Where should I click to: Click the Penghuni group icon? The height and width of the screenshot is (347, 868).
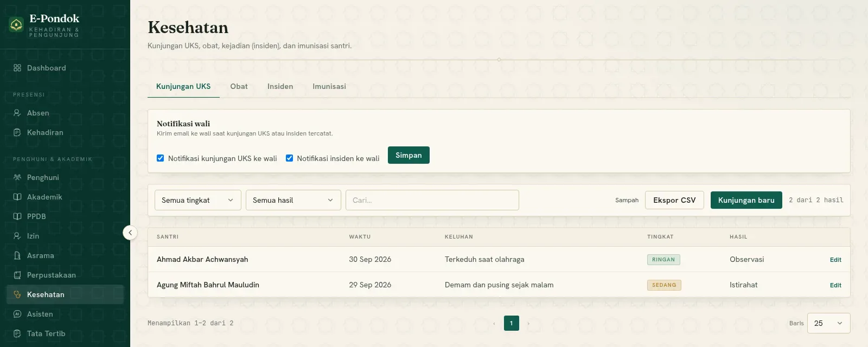click(x=17, y=177)
